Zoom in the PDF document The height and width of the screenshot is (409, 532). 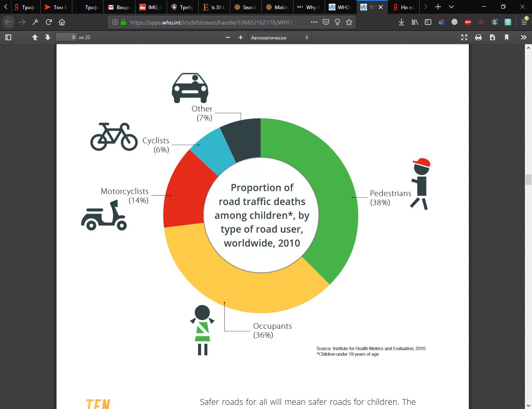240,37
